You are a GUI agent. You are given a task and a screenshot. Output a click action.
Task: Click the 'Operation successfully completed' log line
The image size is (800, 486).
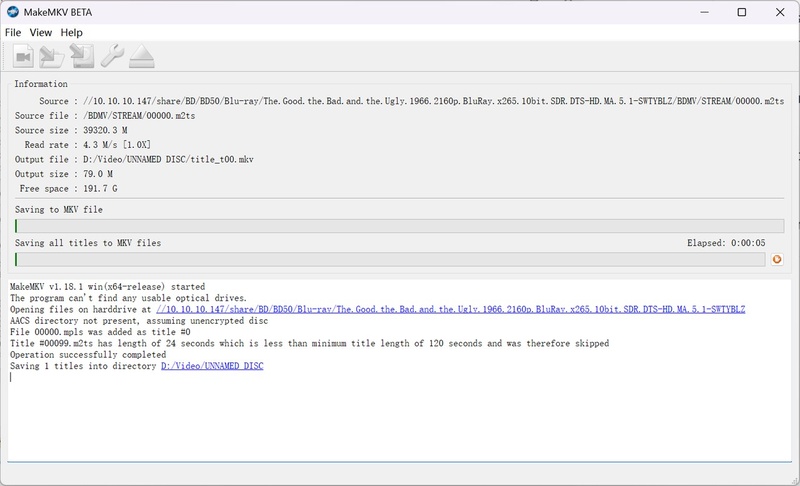(x=88, y=354)
